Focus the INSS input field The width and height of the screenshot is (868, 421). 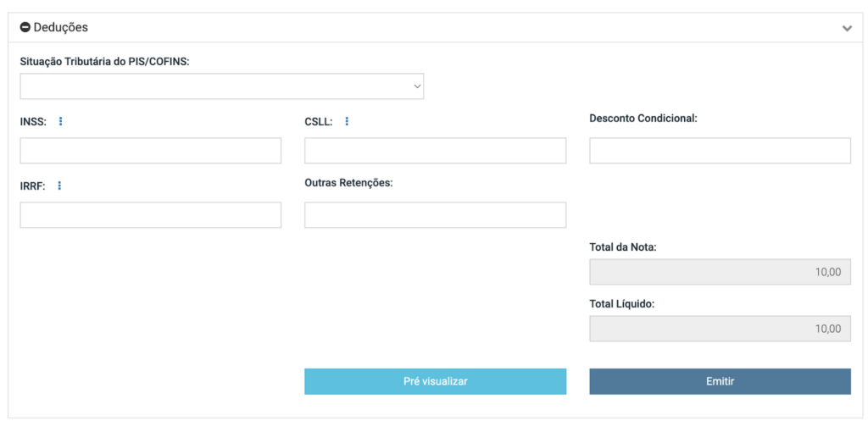point(150,151)
